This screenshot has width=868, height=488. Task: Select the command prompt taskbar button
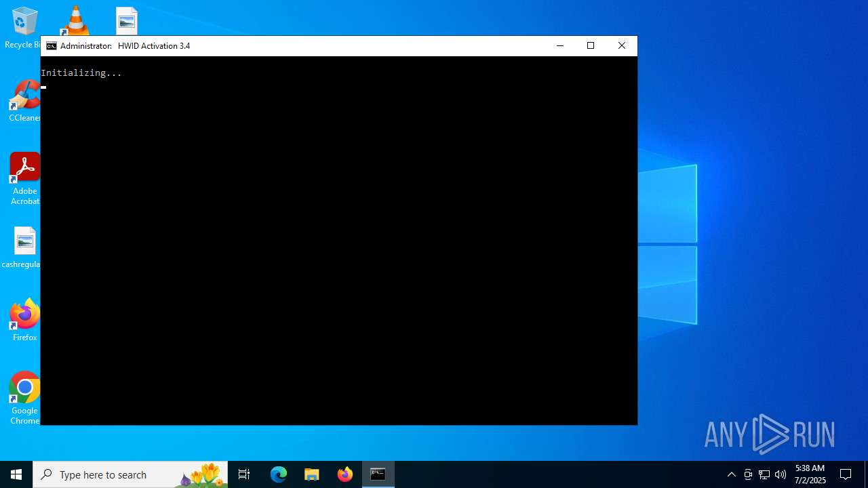(378, 474)
